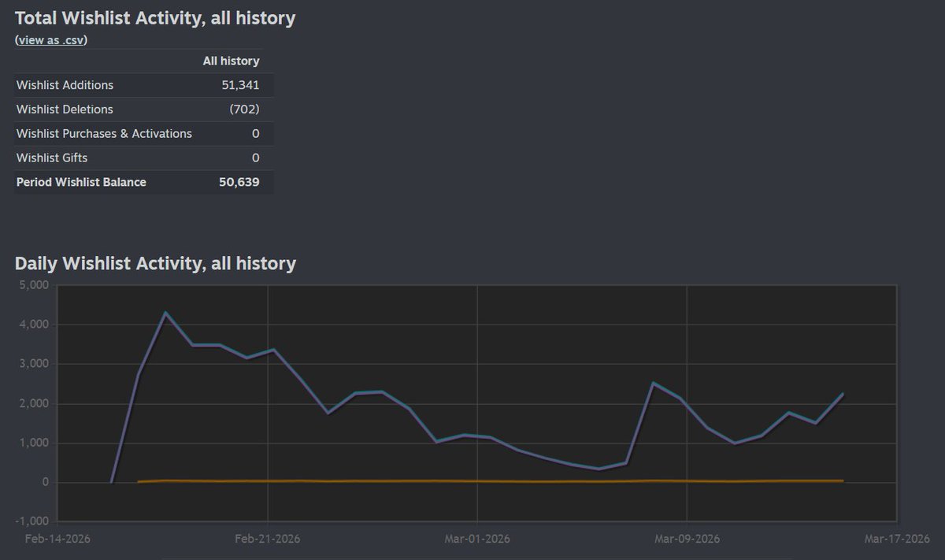945x560 pixels.
Task: Click the Mar-17-2026 x-axis date
Action: click(x=897, y=539)
